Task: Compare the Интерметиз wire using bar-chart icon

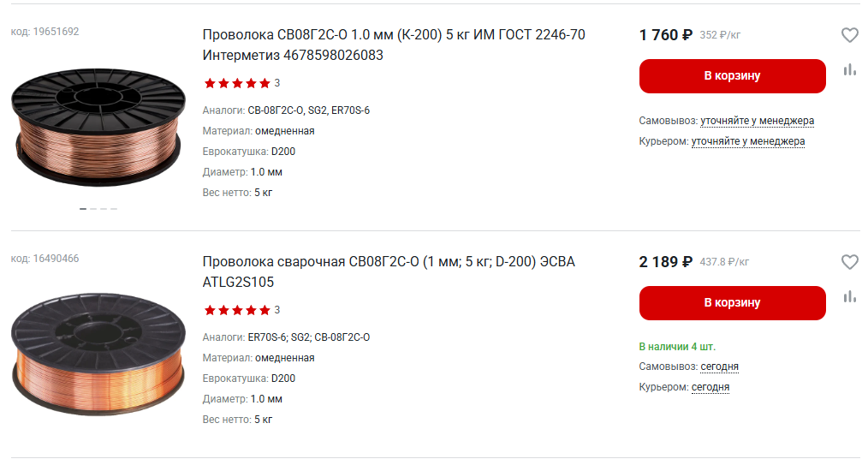Action: coord(849,70)
